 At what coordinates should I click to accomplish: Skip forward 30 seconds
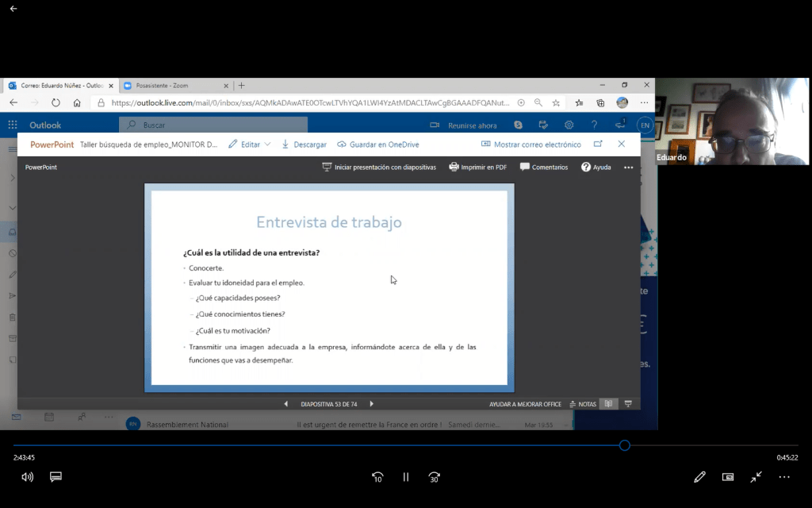[x=434, y=477]
